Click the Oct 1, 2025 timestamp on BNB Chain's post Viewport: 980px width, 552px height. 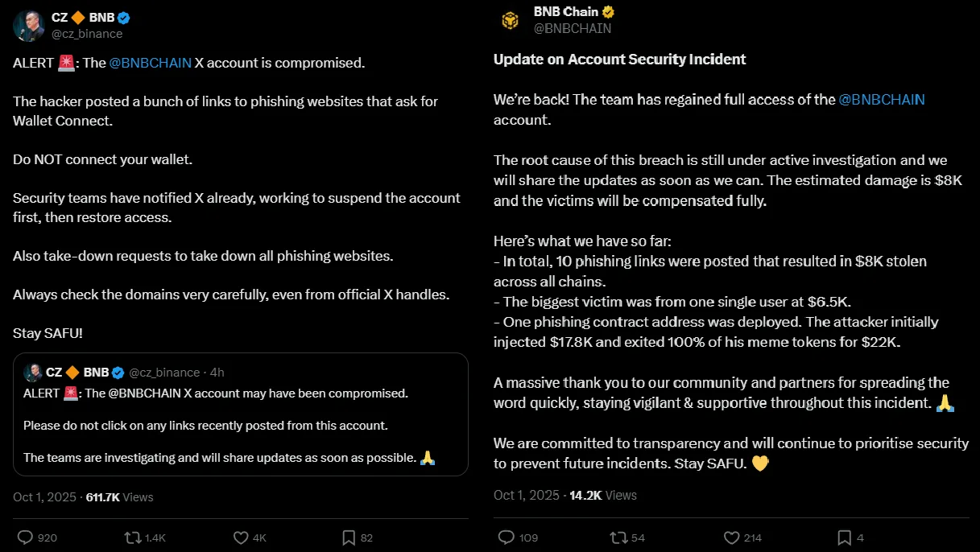(526, 495)
